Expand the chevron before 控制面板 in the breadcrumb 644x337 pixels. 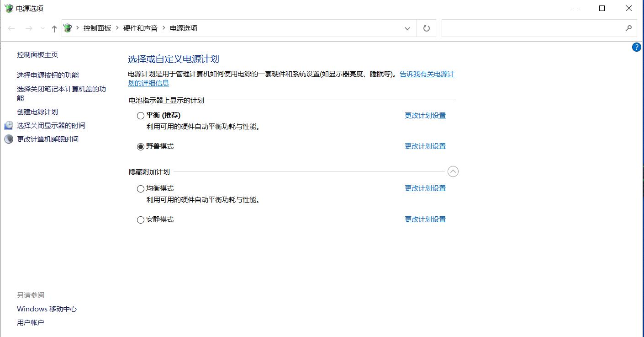tap(78, 28)
